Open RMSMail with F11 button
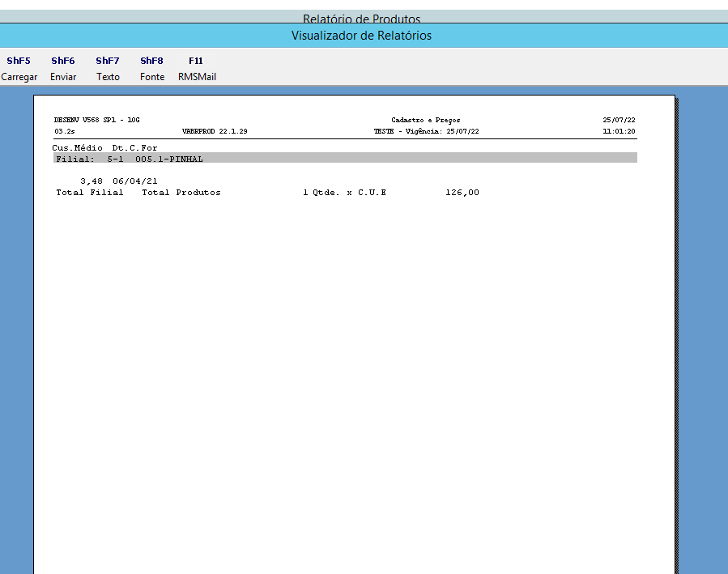This screenshot has height=574, width=728. 197,69
